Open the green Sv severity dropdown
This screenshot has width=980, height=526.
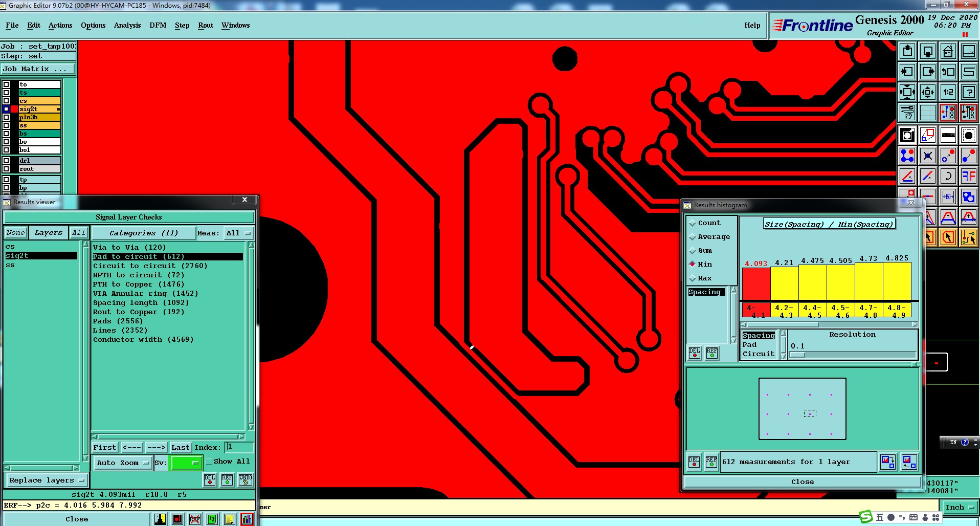186,463
